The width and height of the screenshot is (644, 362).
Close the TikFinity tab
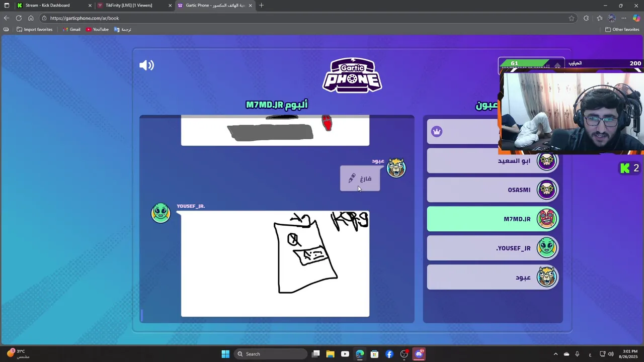tap(170, 6)
